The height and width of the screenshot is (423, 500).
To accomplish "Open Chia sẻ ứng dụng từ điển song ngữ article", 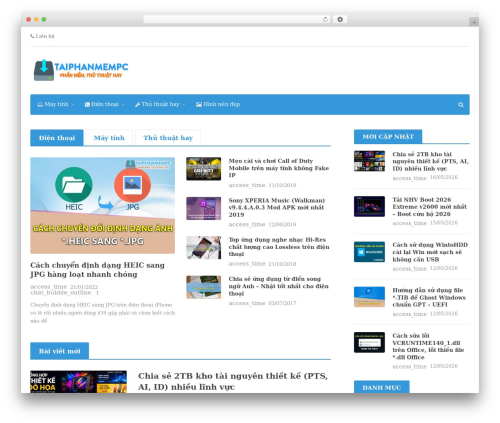I will (278, 286).
